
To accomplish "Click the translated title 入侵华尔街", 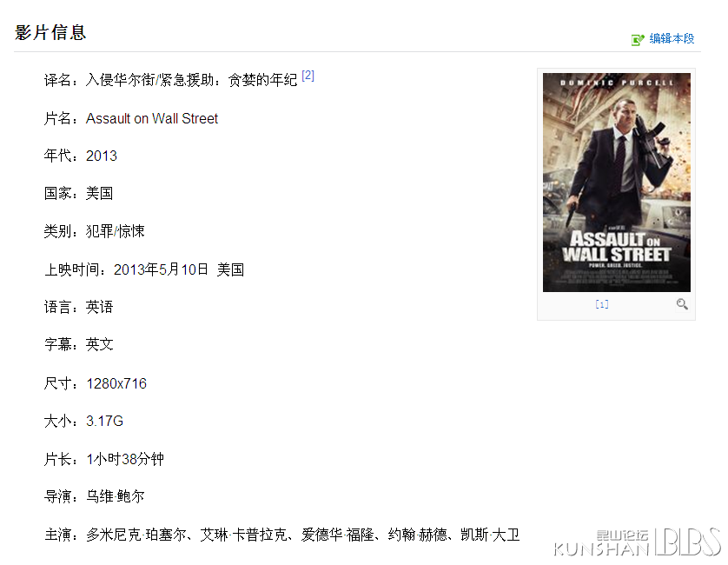I will (120, 80).
